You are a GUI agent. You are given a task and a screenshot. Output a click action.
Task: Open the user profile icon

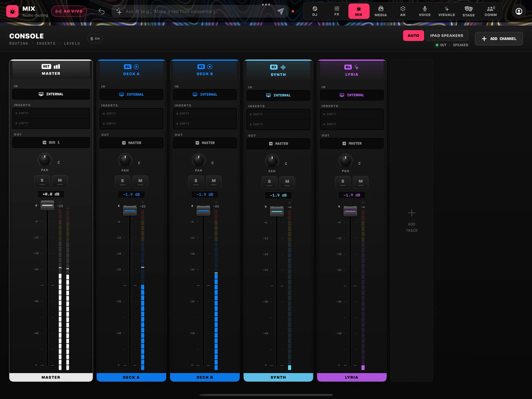[518, 11]
